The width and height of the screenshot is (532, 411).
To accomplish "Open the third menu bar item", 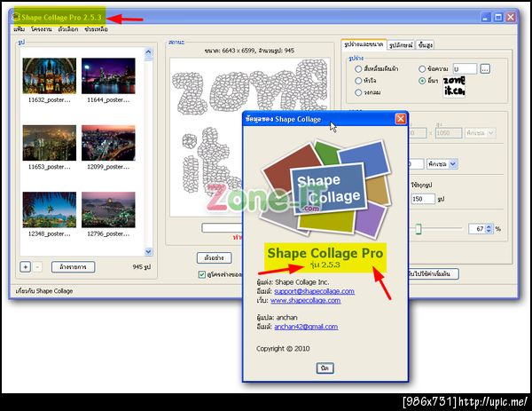I will 68,29.
